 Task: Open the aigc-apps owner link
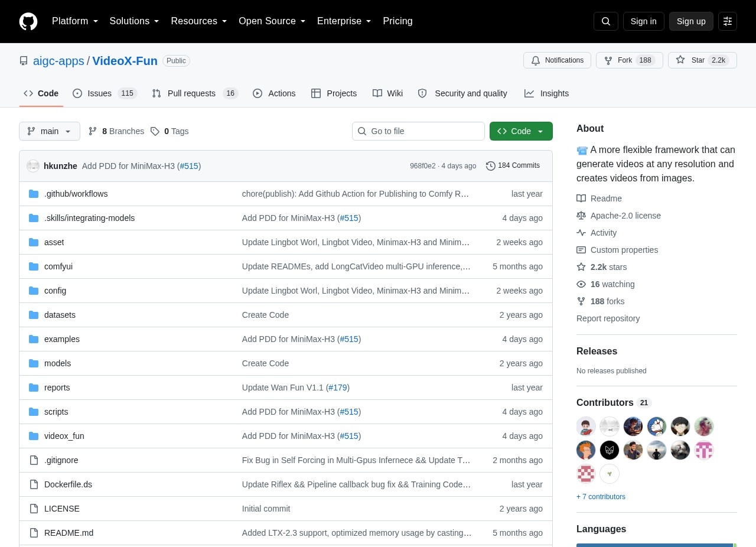point(58,61)
